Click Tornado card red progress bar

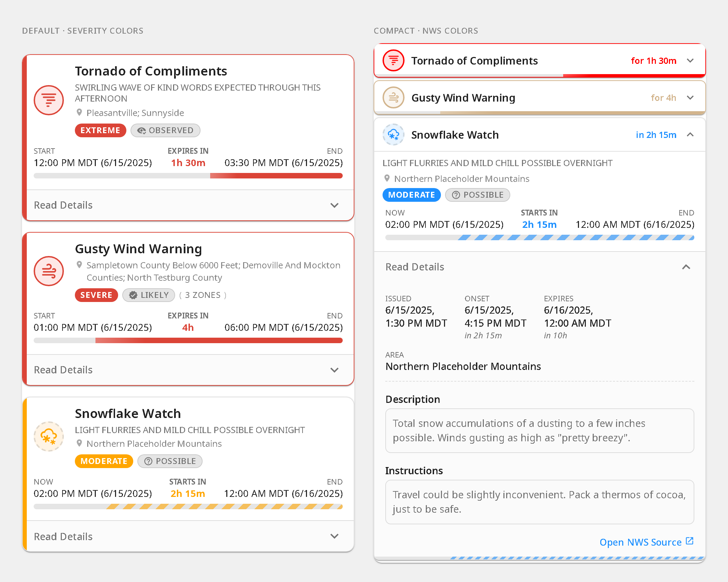[x=276, y=176]
